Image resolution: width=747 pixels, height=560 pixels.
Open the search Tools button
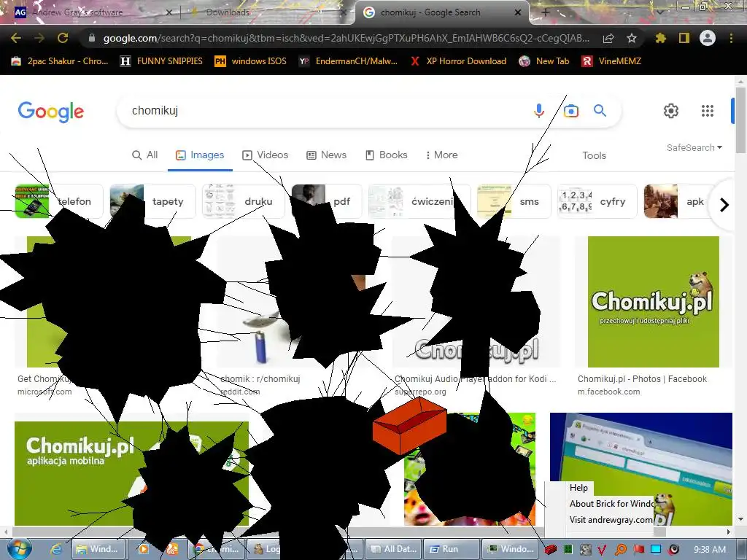pos(594,155)
